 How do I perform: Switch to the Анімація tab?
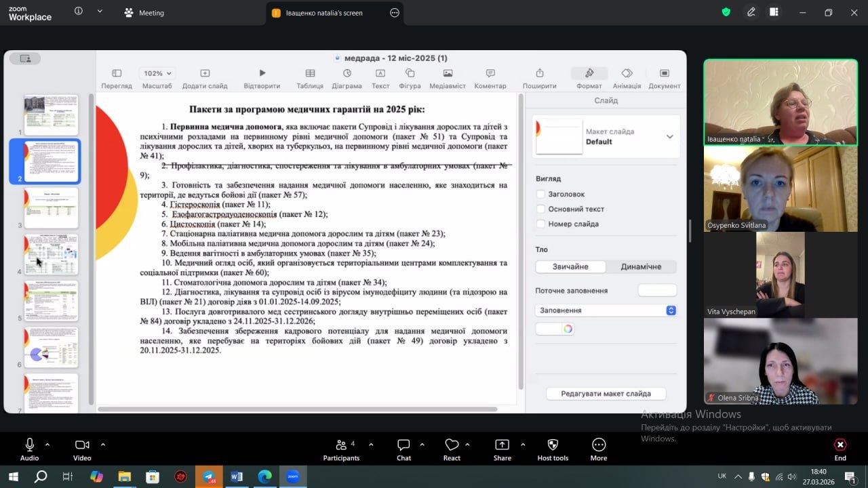tap(627, 78)
